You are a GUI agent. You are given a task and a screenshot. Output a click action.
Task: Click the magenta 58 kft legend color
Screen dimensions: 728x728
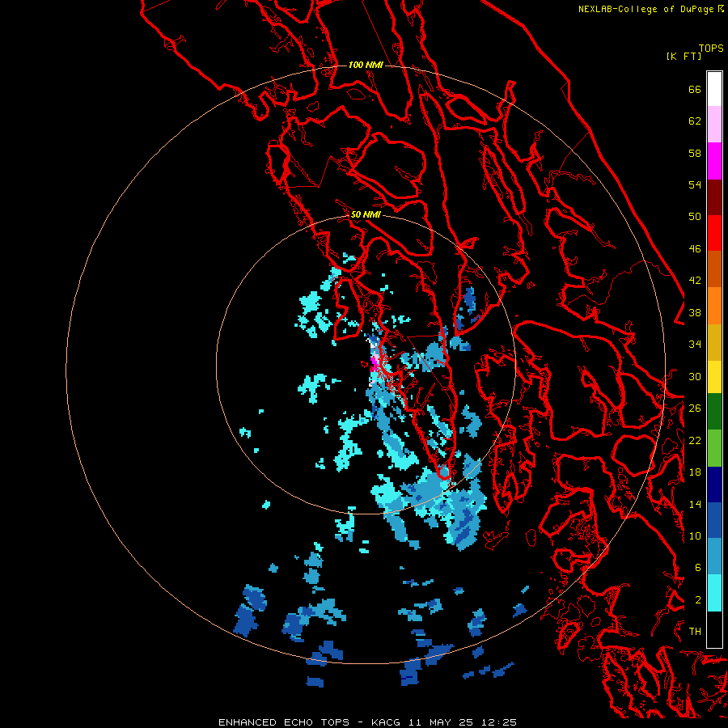coord(714,161)
